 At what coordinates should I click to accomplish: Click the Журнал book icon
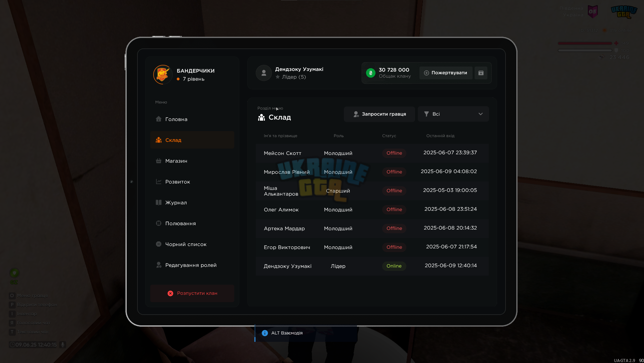pyautogui.click(x=159, y=202)
